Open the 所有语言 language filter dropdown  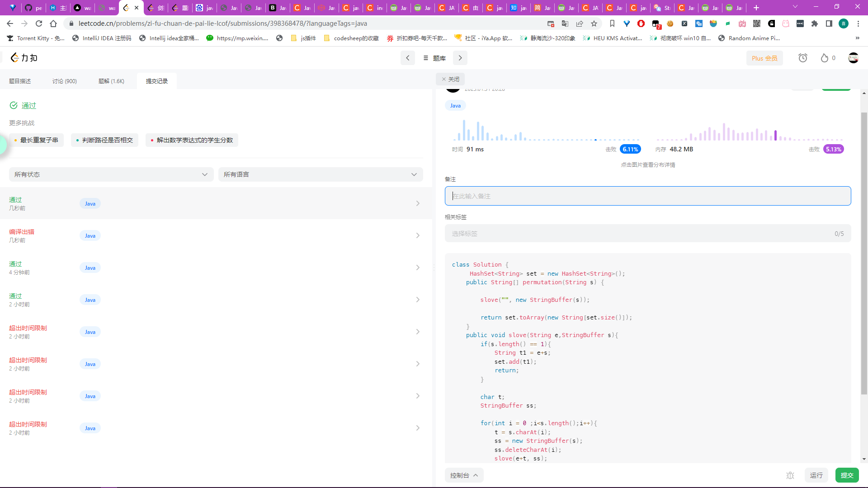click(x=320, y=174)
